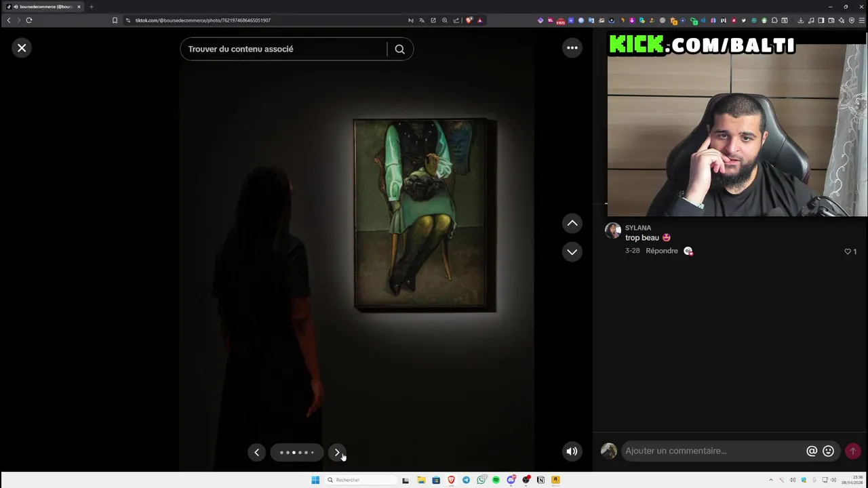Open Task View from the taskbar
This screenshot has width=868, height=488.
click(x=406, y=480)
